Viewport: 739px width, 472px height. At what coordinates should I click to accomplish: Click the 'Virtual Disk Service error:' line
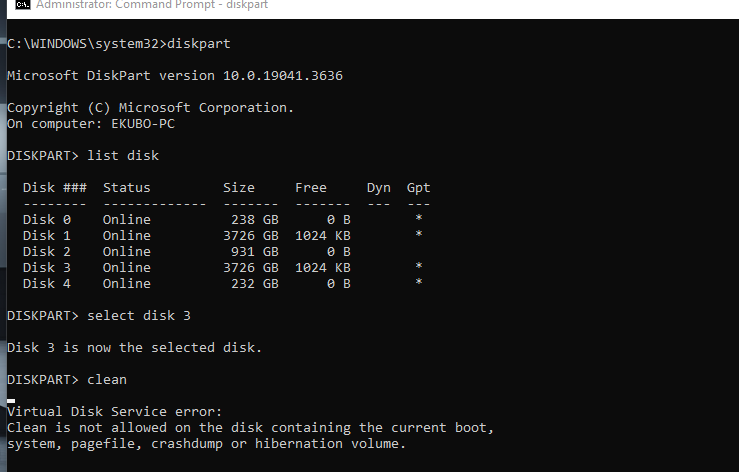[x=115, y=412]
